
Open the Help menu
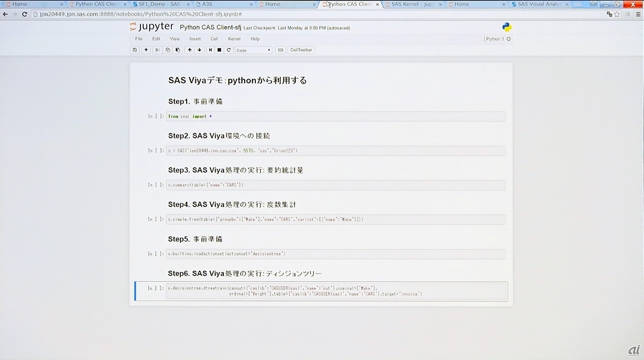pos(255,39)
